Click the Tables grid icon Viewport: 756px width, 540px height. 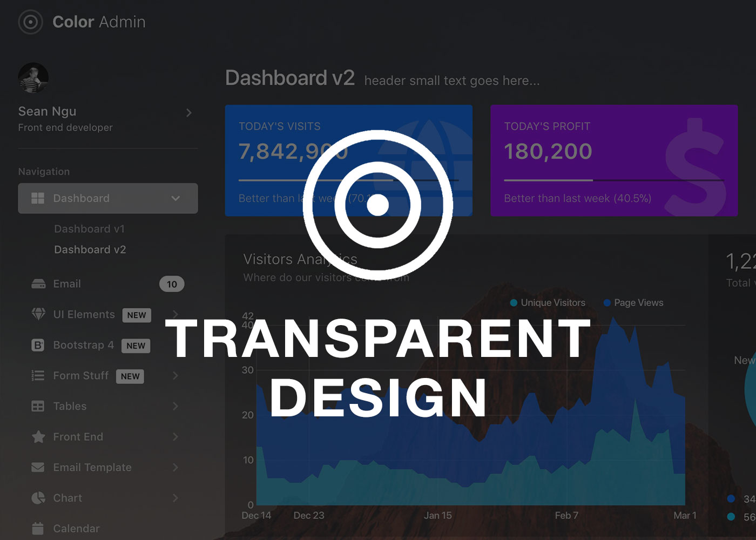click(x=38, y=406)
